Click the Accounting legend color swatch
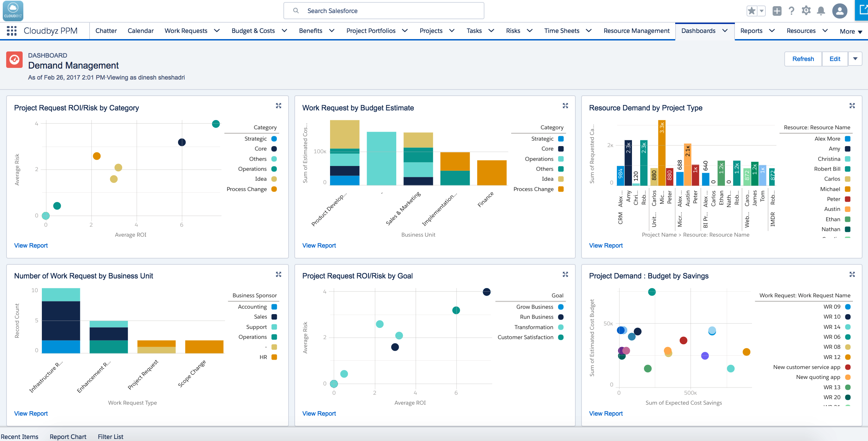This screenshot has width=868, height=441. (274, 307)
